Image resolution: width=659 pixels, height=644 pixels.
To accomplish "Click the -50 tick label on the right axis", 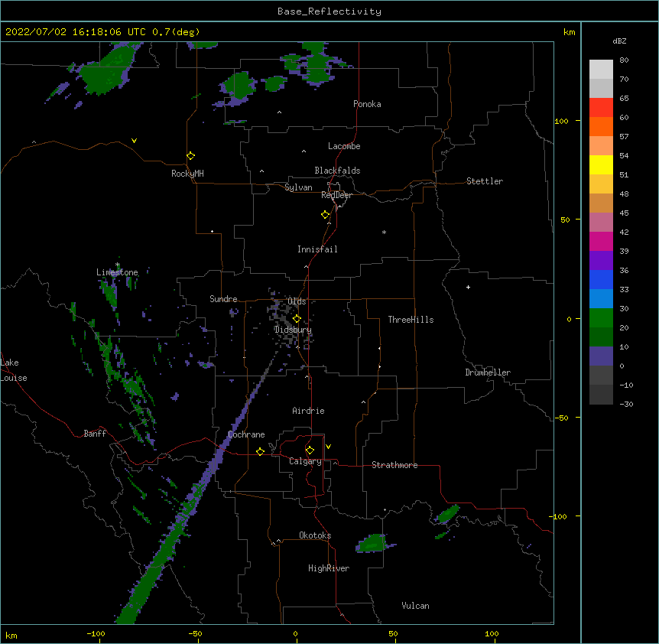I will 562,418.
